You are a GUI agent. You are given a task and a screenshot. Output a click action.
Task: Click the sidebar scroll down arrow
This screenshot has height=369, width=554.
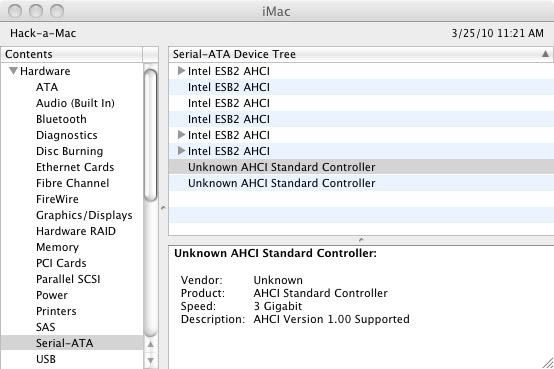tap(151, 361)
